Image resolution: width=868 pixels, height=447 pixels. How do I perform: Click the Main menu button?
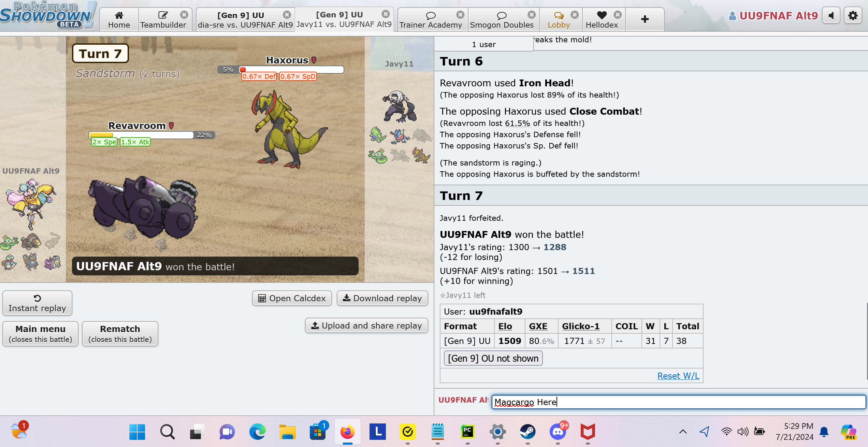(x=40, y=334)
